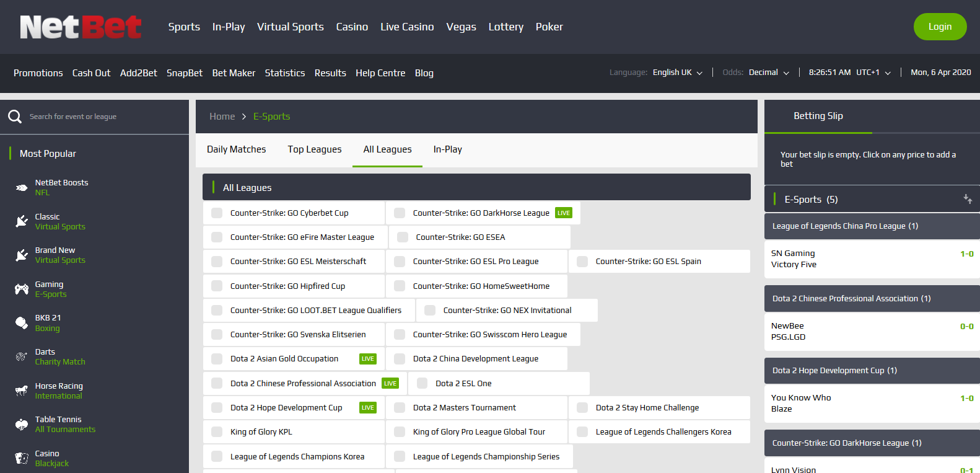Image resolution: width=980 pixels, height=473 pixels.
Task: Tick Dota 2 Stay Home Challenge checkbox
Action: pyautogui.click(x=582, y=407)
